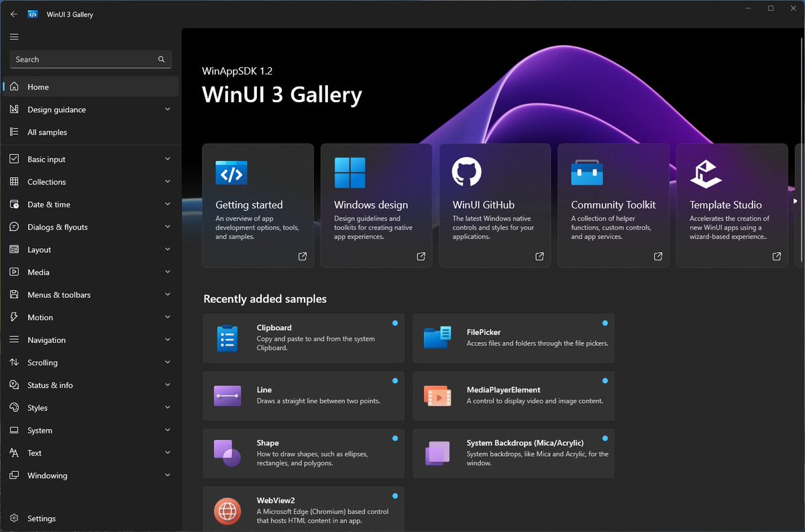
Task: Click the All samples list icon
Action: coord(14,132)
